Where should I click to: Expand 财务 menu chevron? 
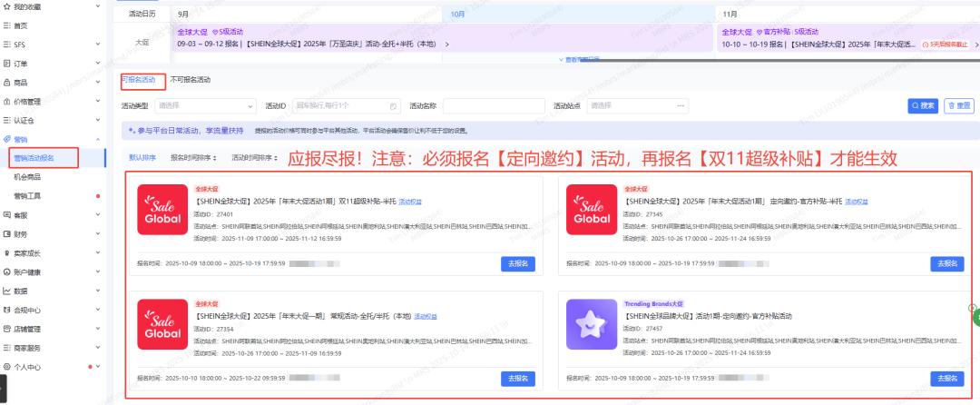(x=98, y=233)
